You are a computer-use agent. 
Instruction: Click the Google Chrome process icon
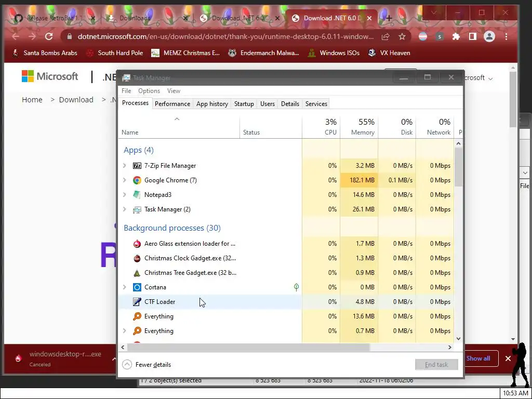point(137,180)
